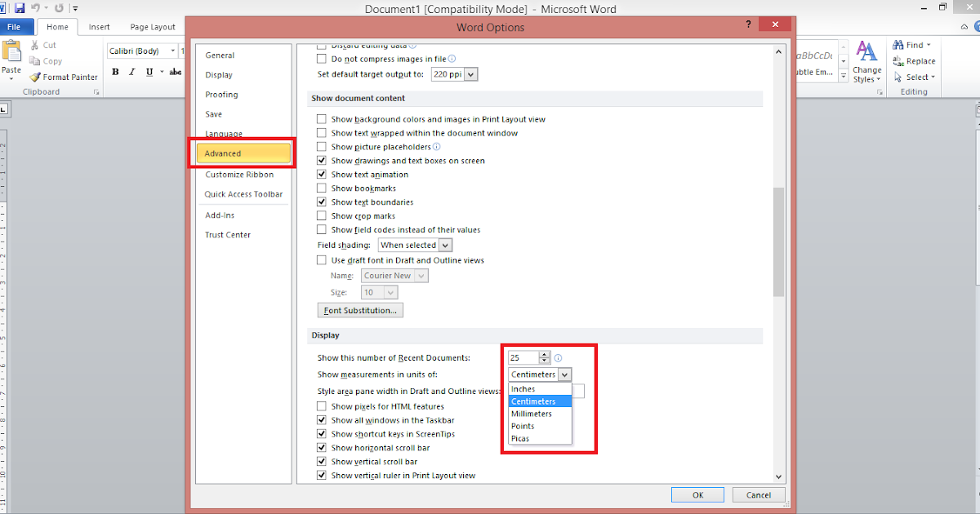The width and height of the screenshot is (980, 514).
Task: Click the Save icon in Quick Access Toolbar
Action: point(20,8)
